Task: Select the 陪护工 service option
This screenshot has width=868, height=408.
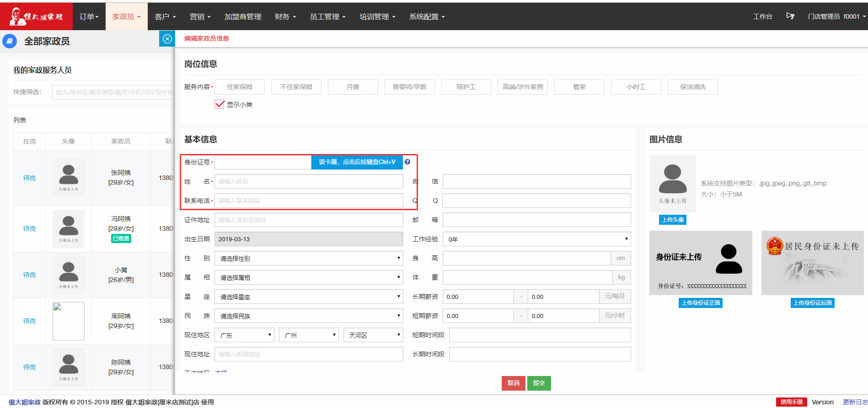Action: click(x=466, y=87)
